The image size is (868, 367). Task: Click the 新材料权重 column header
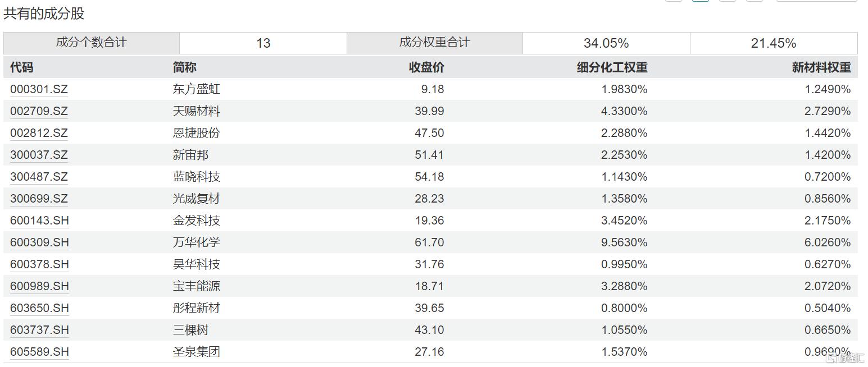point(821,67)
